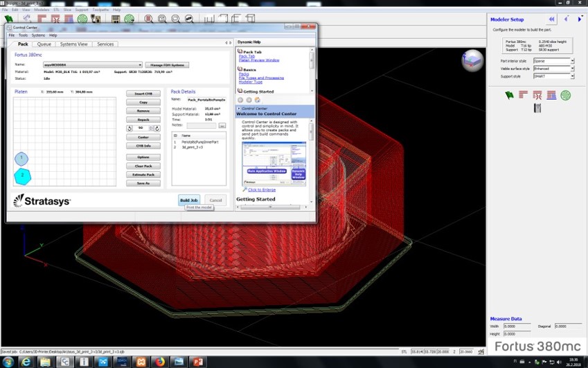The width and height of the screenshot is (588, 368).
Task: Open the Toolpaths menu in Insight
Action: point(100,10)
